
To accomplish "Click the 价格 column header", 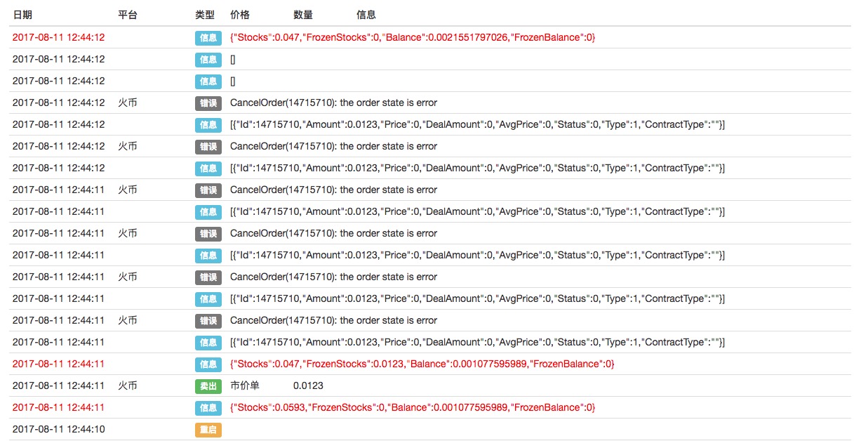I will click(240, 15).
